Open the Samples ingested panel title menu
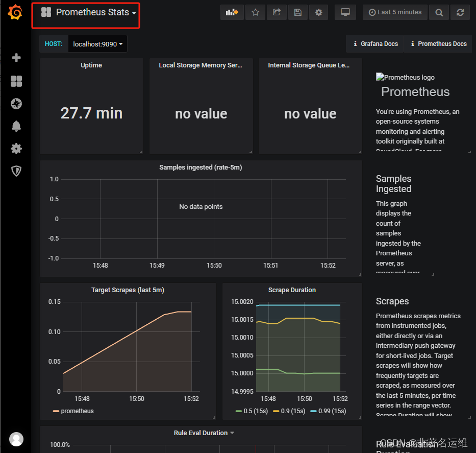The height and width of the screenshot is (453, 476). 201,167
